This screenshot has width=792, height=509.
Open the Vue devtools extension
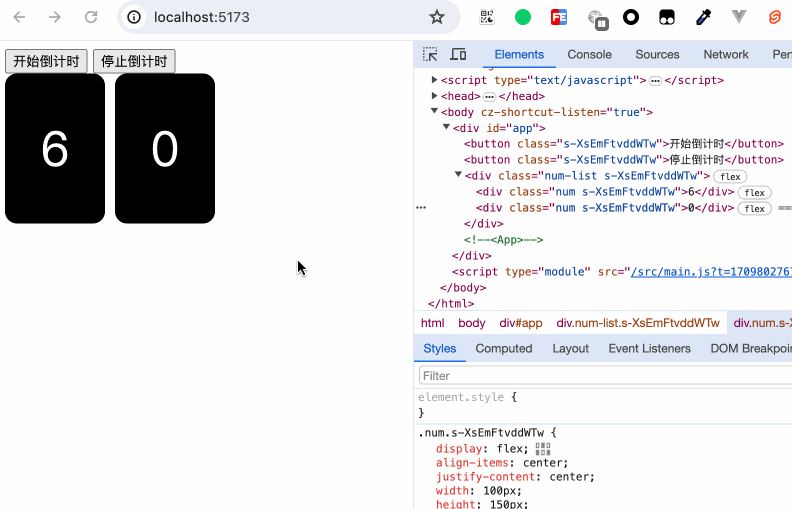pyautogui.click(x=738, y=17)
